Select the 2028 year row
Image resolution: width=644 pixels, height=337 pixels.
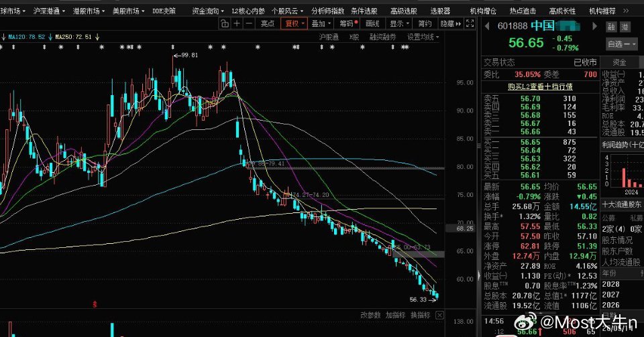click(x=610, y=284)
